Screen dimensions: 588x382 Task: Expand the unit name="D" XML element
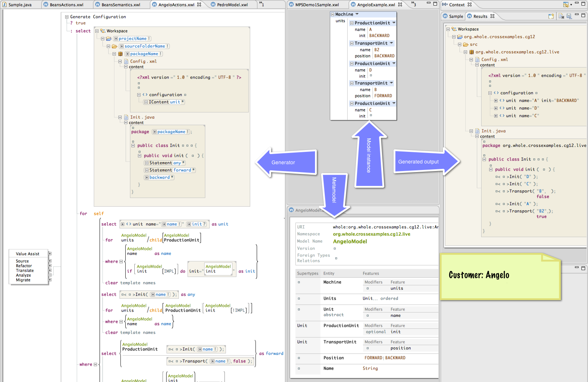[x=496, y=108]
